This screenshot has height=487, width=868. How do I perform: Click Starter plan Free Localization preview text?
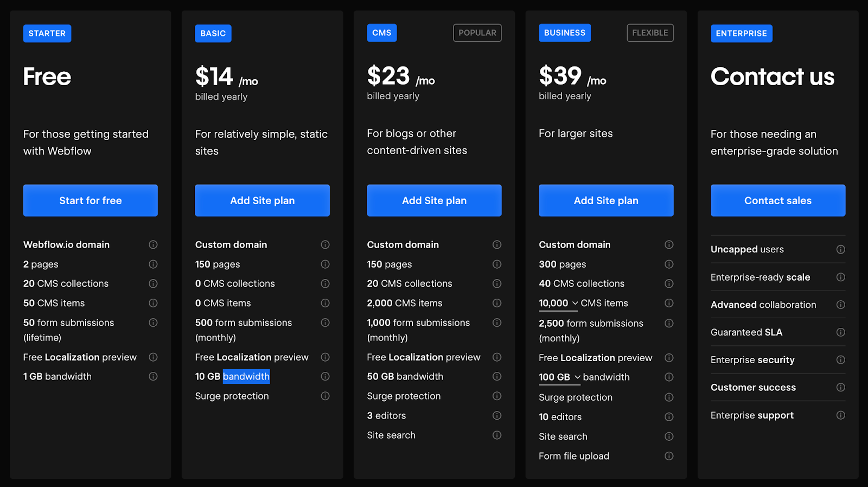tap(80, 357)
